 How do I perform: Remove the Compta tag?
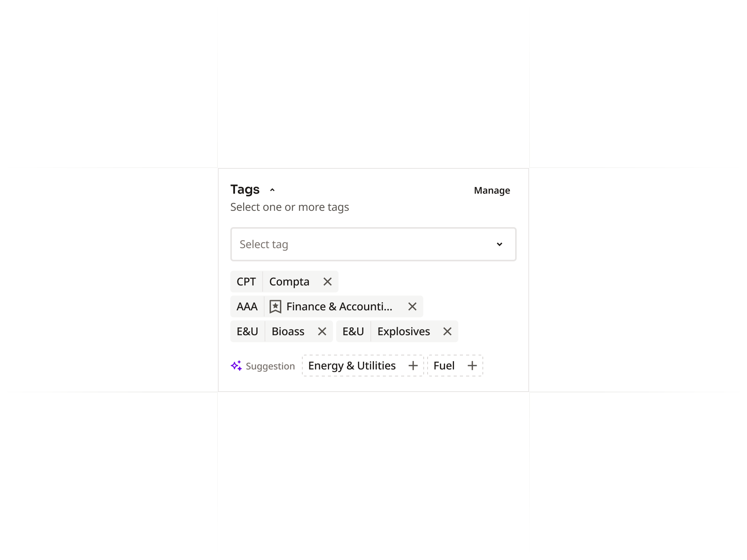[328, 282]
